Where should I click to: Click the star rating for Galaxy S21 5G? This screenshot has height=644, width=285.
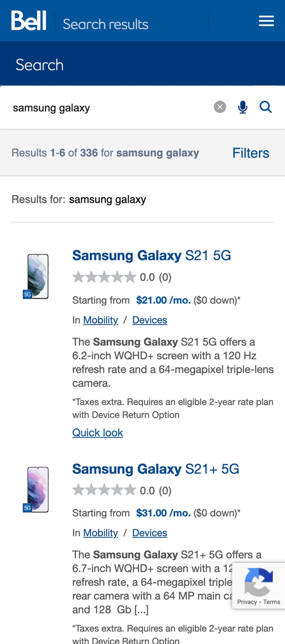coord(104,277)
